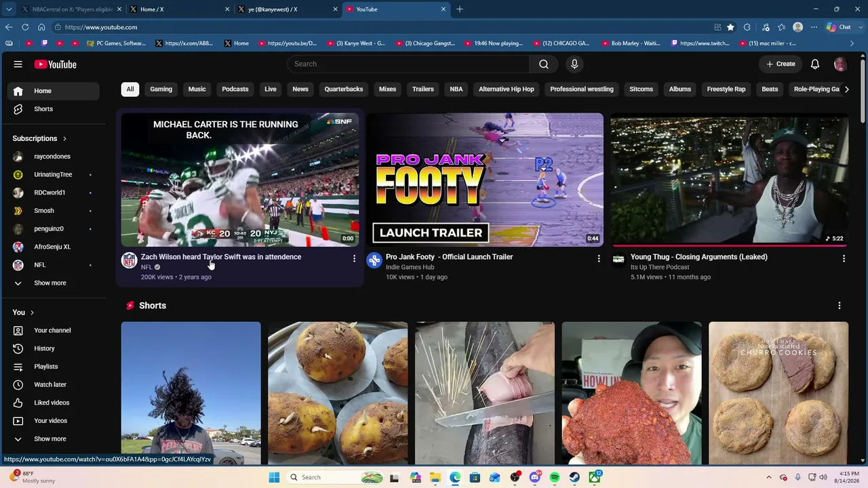The image size is (868, 488).
Task: Open the Copilot Chat dropdown arrow
Action: [859, 27]
